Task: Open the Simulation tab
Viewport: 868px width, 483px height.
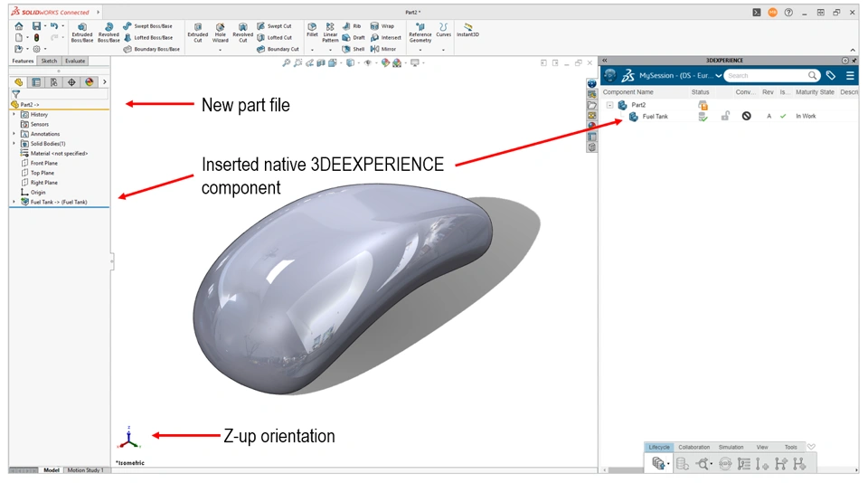Action: tap(731, 448)
